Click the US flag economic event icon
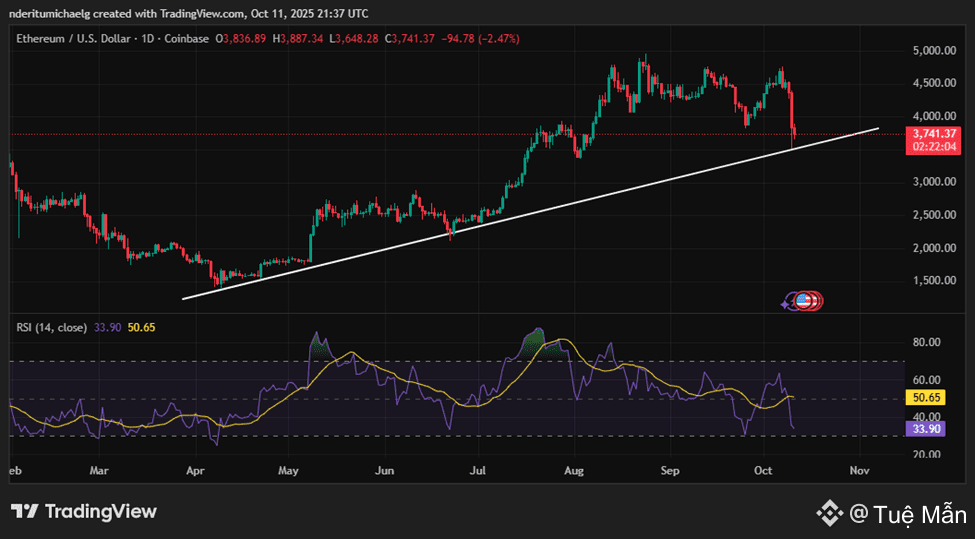Image resolution: width=975 pixels, height=539 pixels. (803, 299)
